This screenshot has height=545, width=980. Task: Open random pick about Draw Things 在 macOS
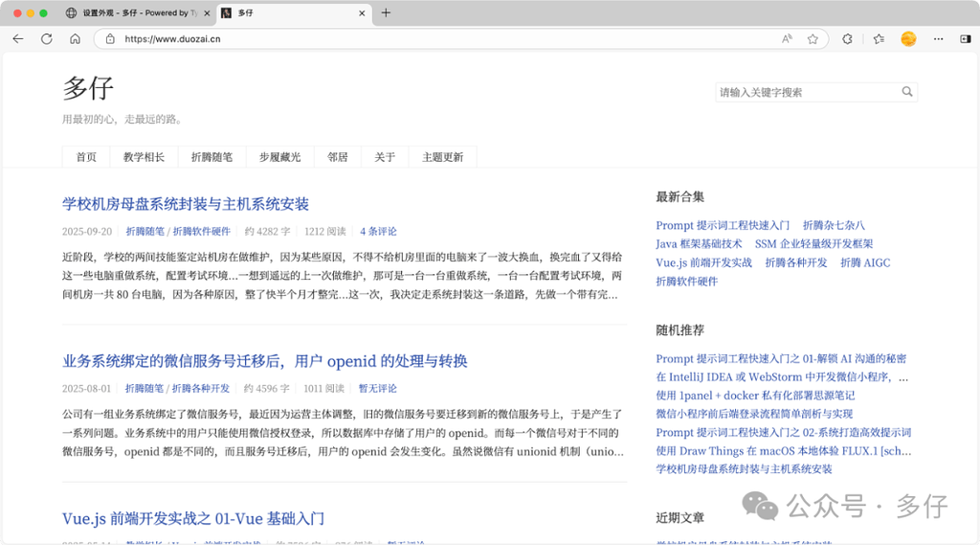pyautogui.click(x=784, y=450)
